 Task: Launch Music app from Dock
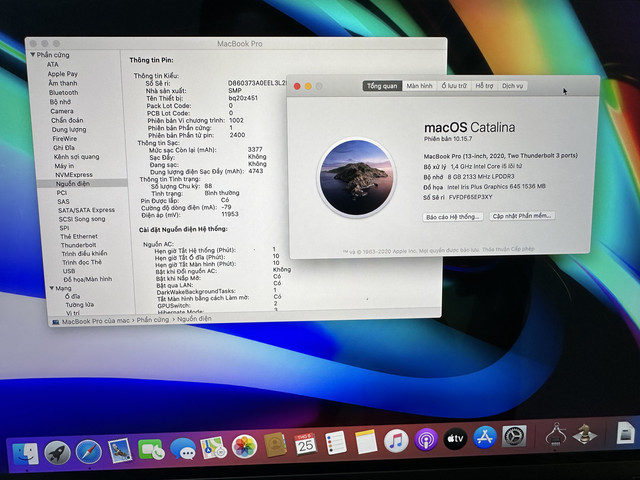pyautogui.click(x=396, y=441)
